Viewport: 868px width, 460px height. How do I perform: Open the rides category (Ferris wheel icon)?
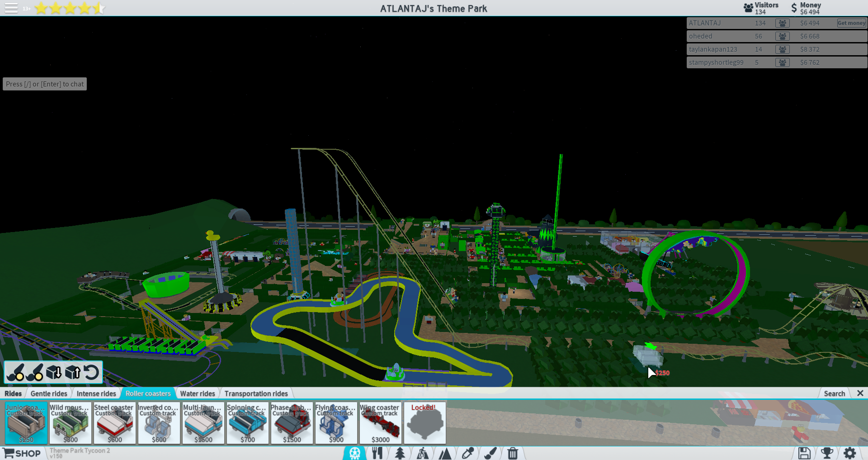354,453
